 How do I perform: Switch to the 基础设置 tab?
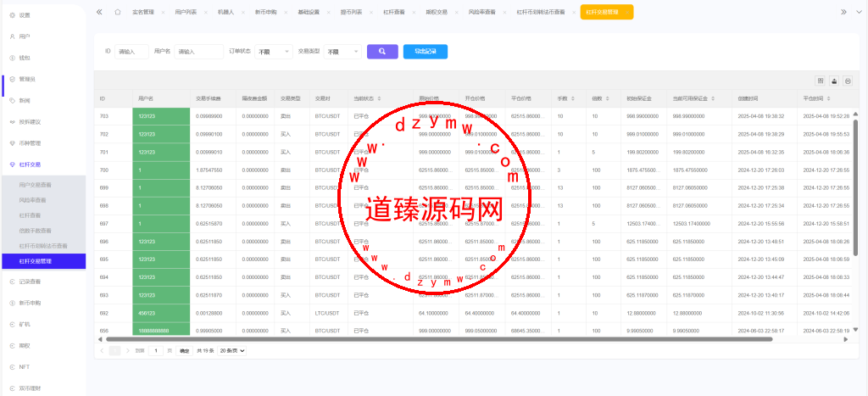point(309,12)
